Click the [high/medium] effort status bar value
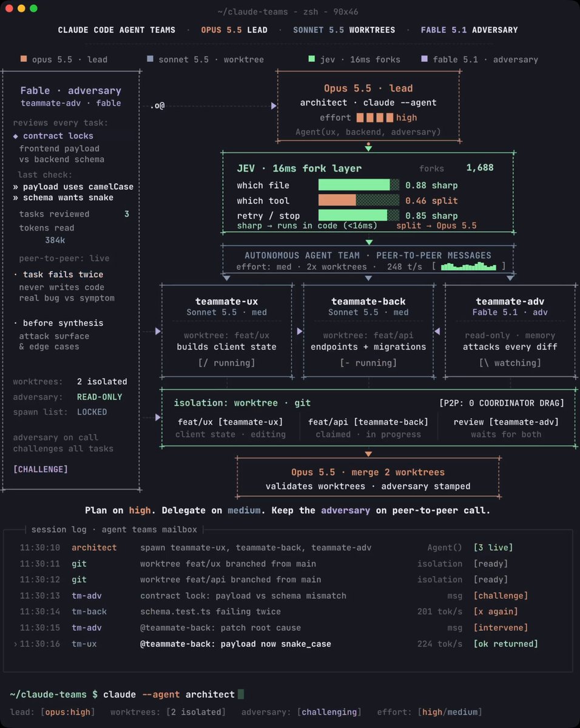The width and height of the screenshot is (580, 728). (450, 712)
